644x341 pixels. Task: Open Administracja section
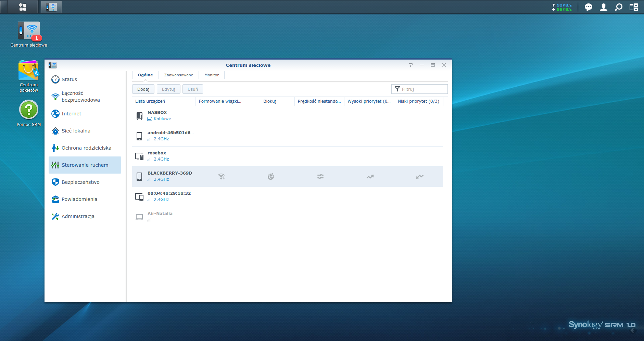pos(85,216)
